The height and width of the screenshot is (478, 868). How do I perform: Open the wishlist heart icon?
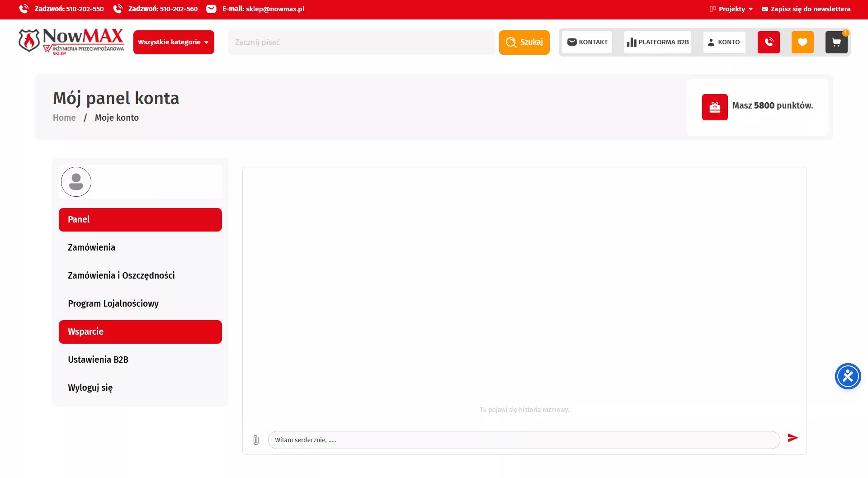[802, 42]
